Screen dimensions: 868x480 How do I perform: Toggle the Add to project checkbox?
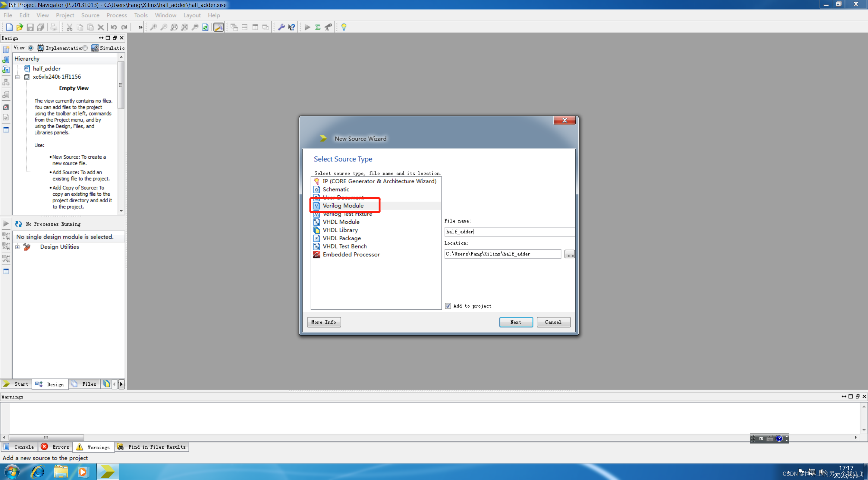click(x=448, y=306)
